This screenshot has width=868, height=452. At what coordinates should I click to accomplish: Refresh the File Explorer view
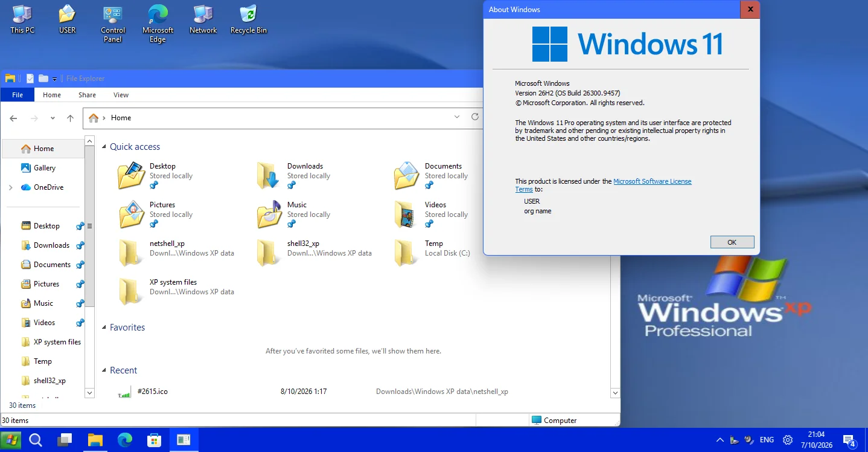pyautogui.click(x=475, y=117)
